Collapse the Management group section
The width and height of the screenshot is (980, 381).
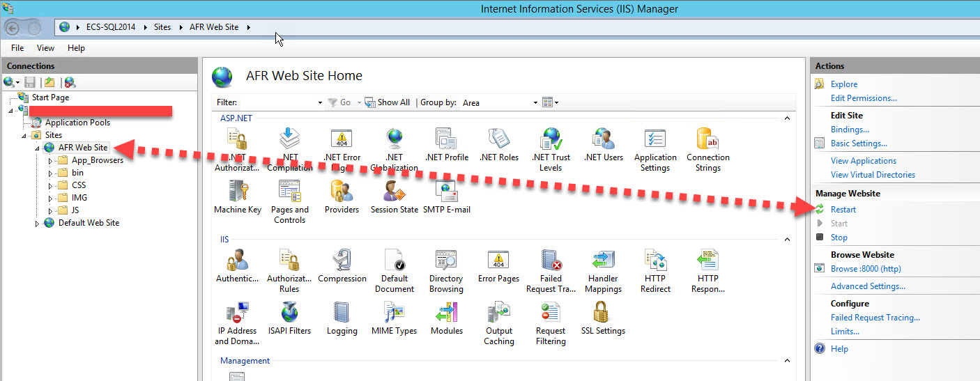[x=788, y=361]
